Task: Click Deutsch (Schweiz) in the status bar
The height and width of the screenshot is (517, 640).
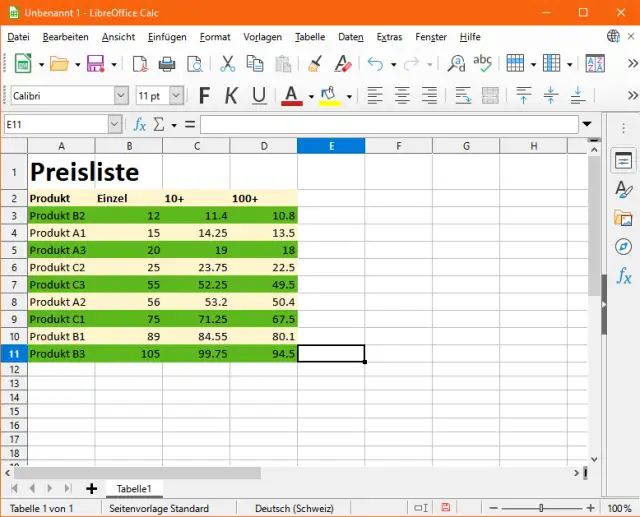Action: [x=292, y=508]
